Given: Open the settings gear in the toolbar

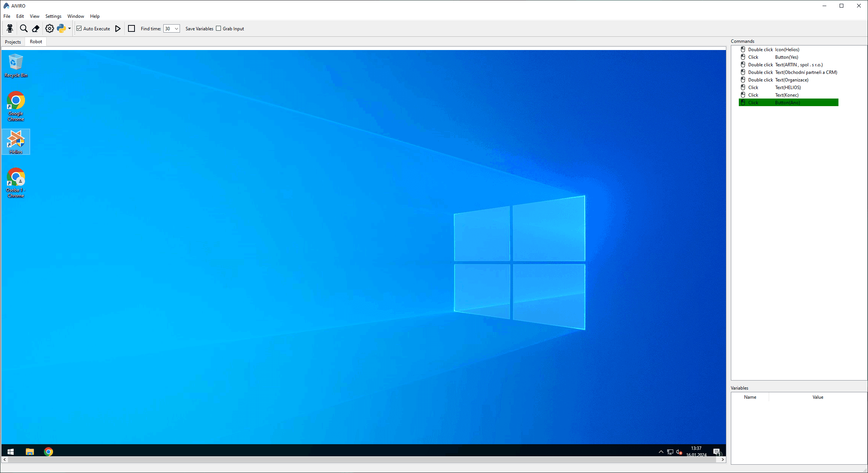Looking at the screenshot, I should pos(49,28).
